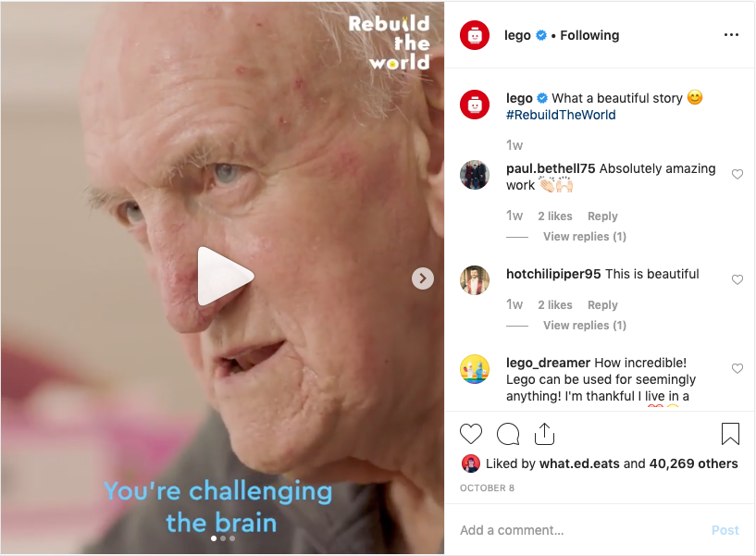Open what.ed.eats profile link
This screenshot has width=756, height=556.
coord(579,463)
